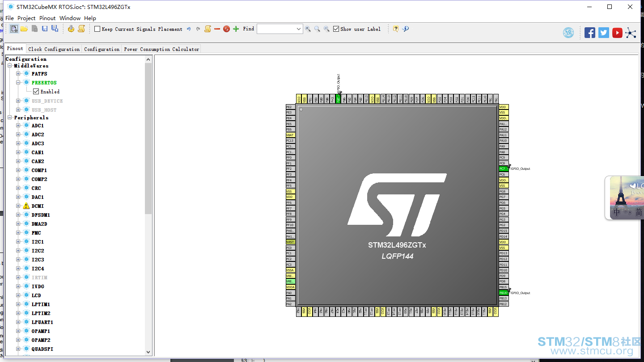Click the pin icon beside PC7
The image size is (644, 362).
[509, 166]
